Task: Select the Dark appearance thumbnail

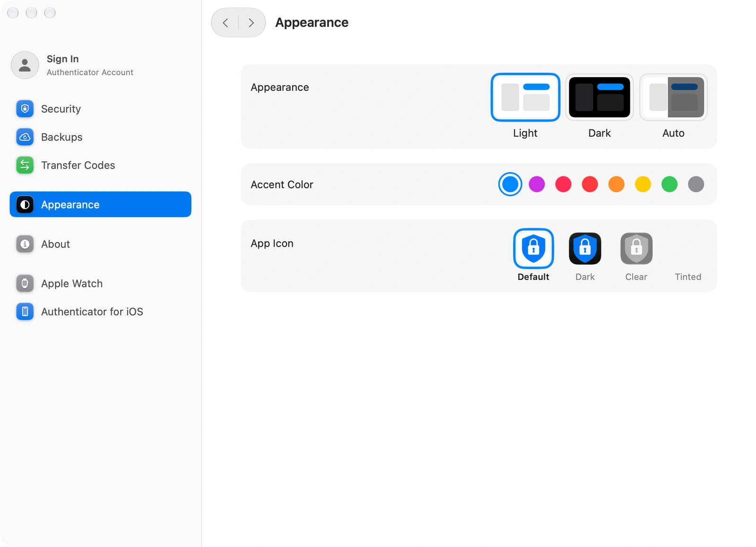Action: 600,97
